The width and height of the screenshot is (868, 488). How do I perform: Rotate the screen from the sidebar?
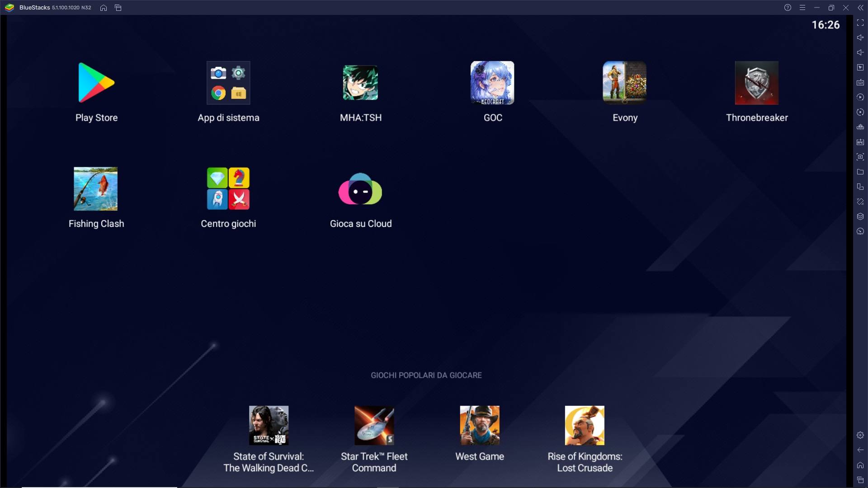(x=860, y=187)
